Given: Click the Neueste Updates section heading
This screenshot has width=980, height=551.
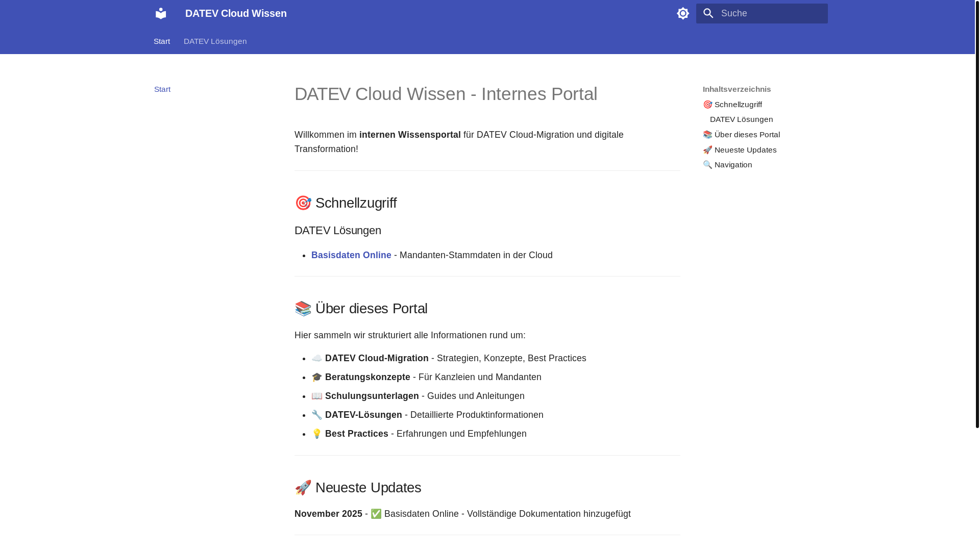Looking at the screenshot, I should 358,488.
